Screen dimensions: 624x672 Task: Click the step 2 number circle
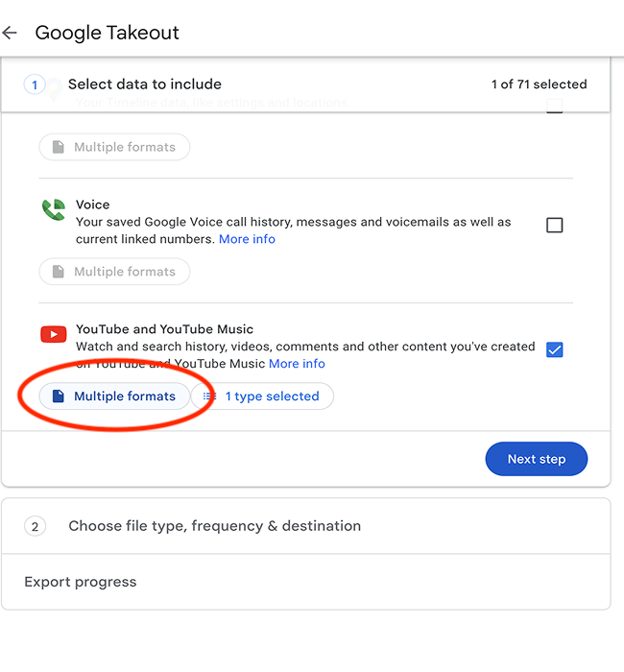[35, 526]
